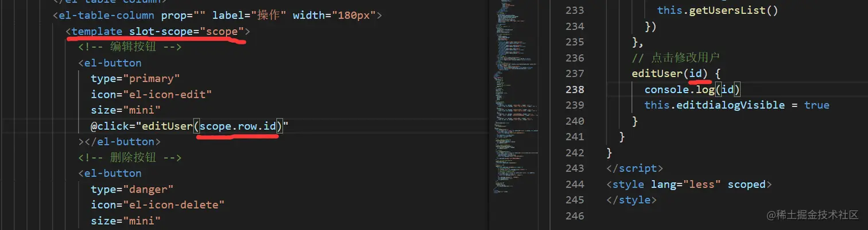Place cursor in scope.row.id argument
This screenshot has height=230, width=868.
[x=238, y=126]
